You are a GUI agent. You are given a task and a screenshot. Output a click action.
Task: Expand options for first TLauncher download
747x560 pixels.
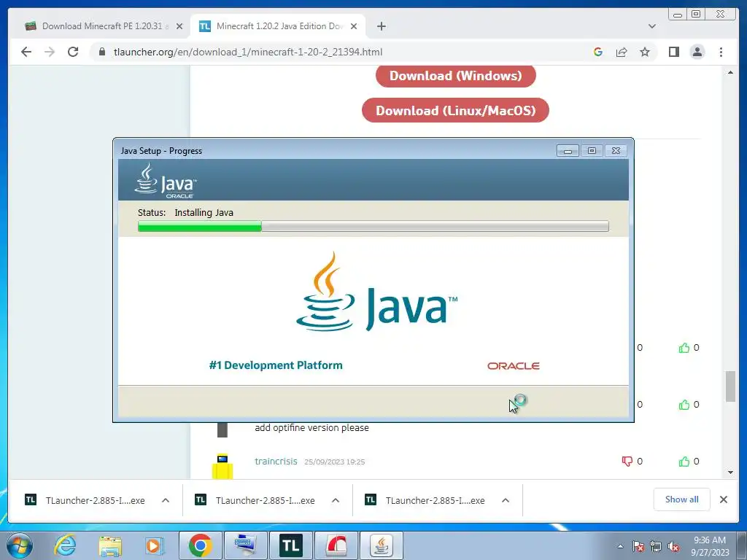(x=166, y=500)
